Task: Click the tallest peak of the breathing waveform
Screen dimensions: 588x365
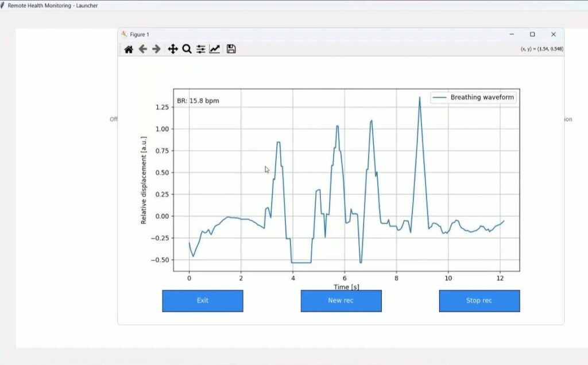Action: [420, 98]
